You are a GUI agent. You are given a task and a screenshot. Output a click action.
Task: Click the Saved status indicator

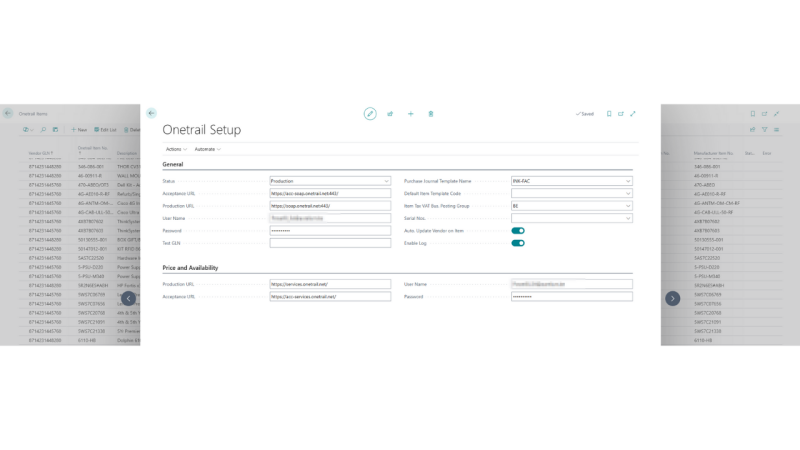tap(585, 114)
